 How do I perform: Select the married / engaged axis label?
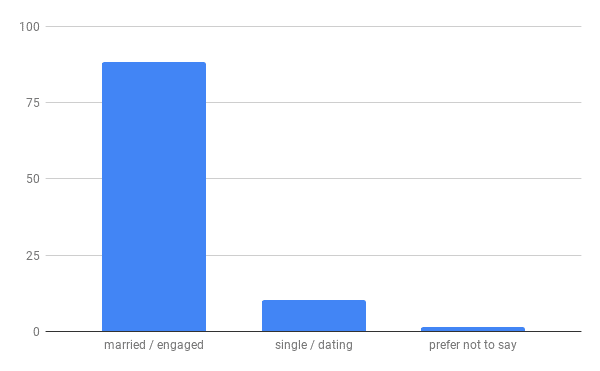click(x=154, y=345)
